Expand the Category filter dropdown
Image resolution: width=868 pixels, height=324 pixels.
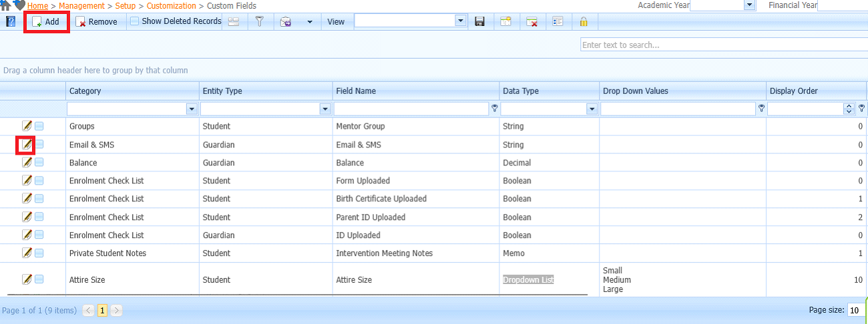192,109
